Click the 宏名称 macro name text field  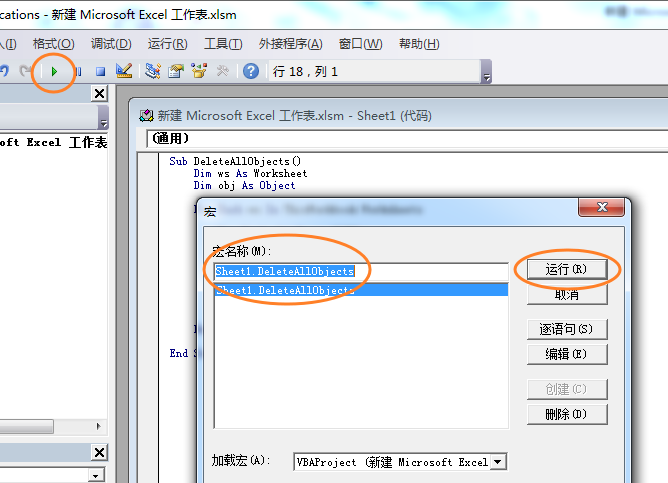(360, 271)
